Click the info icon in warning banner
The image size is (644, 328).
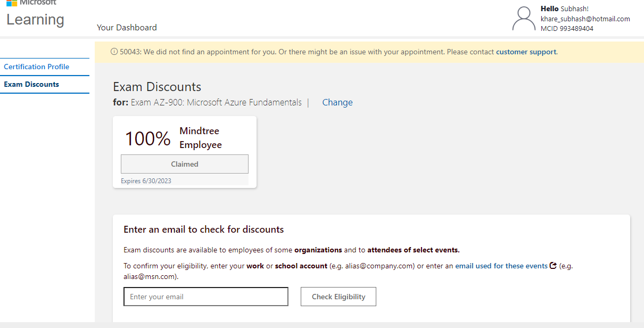coord(114,52)
